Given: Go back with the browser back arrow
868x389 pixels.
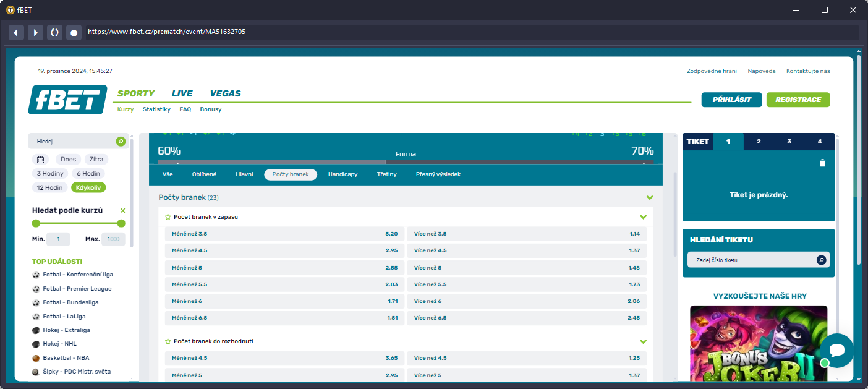Looking at the screenshot, I should [16, 32].
